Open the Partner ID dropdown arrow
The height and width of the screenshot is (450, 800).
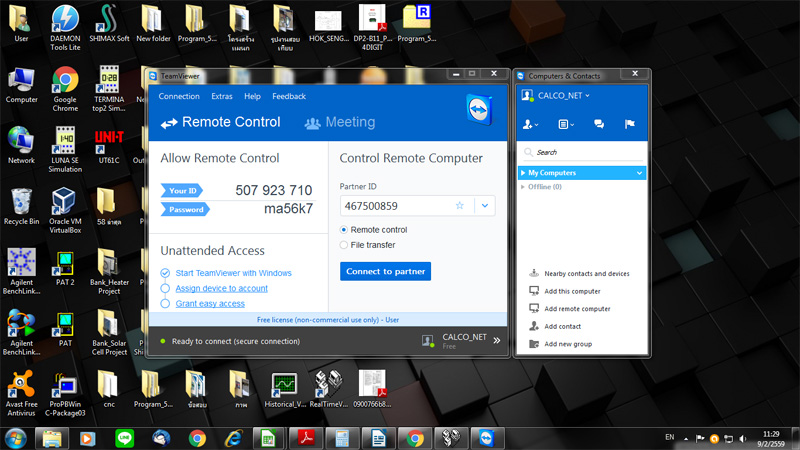point(484,206)
